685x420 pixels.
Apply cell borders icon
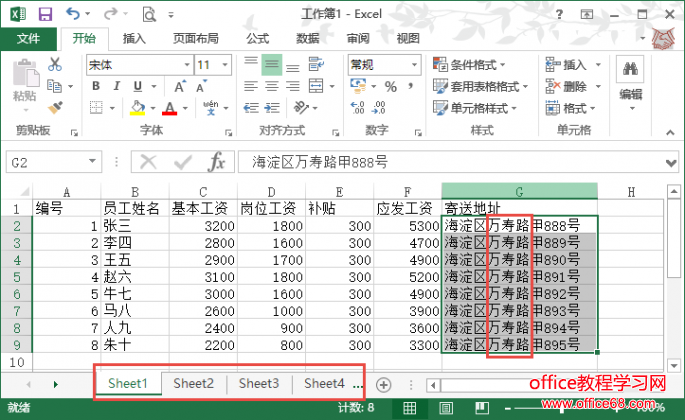point(96,108)
